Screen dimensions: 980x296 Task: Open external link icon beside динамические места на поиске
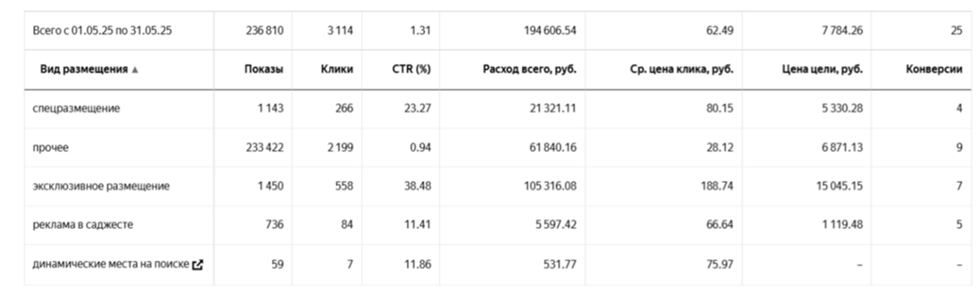click(198, 265)
